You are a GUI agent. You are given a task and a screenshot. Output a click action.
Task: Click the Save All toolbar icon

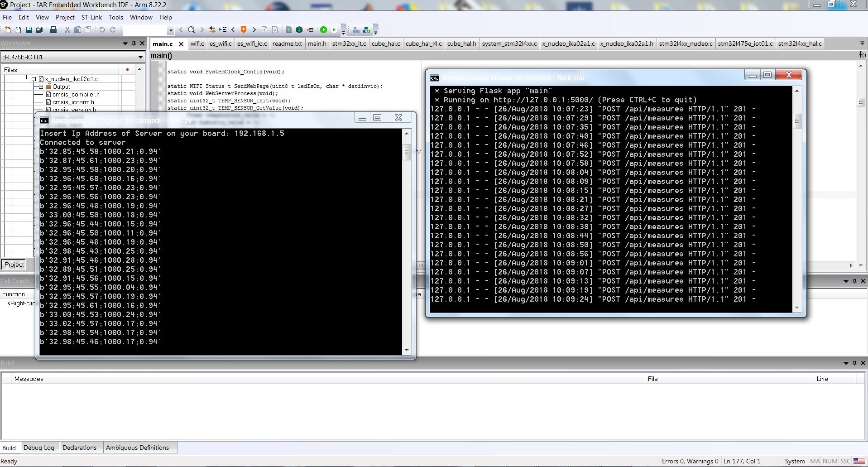[x=39, y=30]
